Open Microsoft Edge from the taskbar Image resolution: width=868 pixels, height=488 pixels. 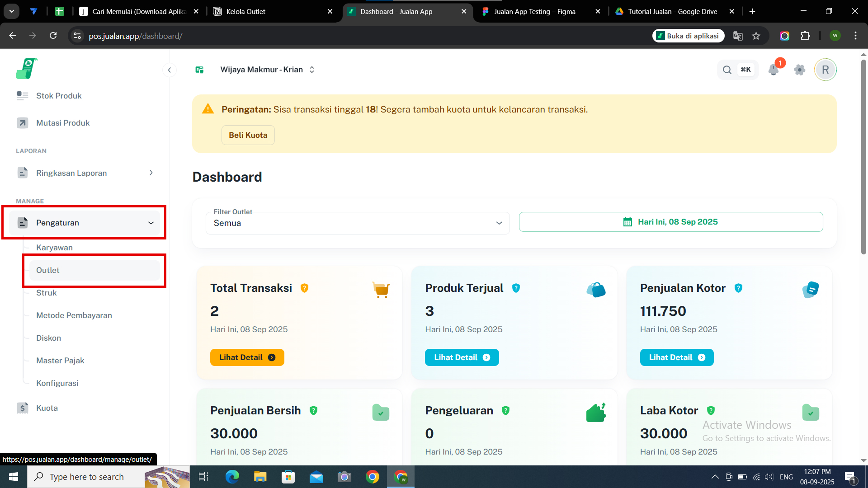point(232,477)
